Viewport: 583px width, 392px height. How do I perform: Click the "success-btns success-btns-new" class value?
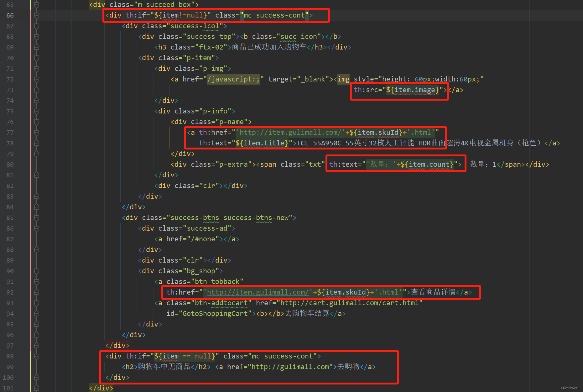(x=229, y=218)
